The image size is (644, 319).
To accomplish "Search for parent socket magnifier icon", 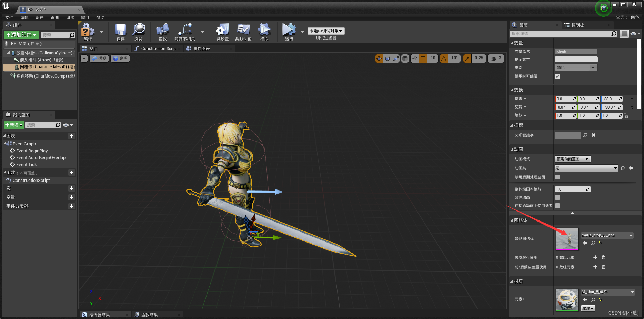I will click(585, 135).
